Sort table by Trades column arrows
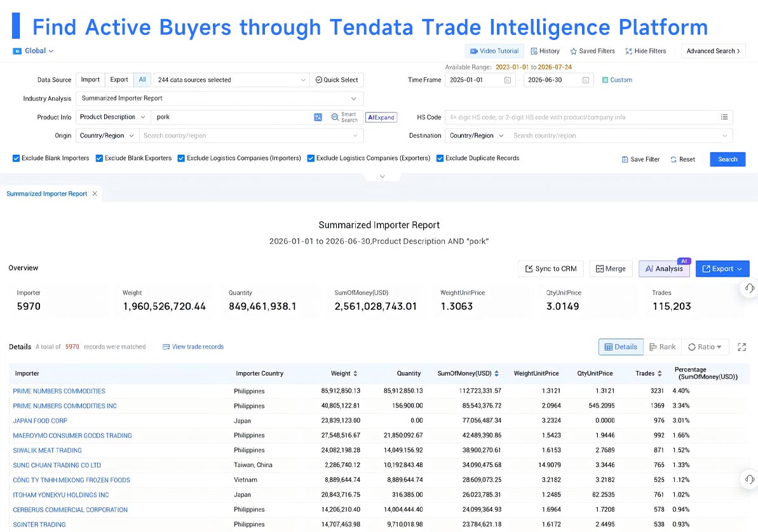758x532 pixels. (x=660, y=373)
